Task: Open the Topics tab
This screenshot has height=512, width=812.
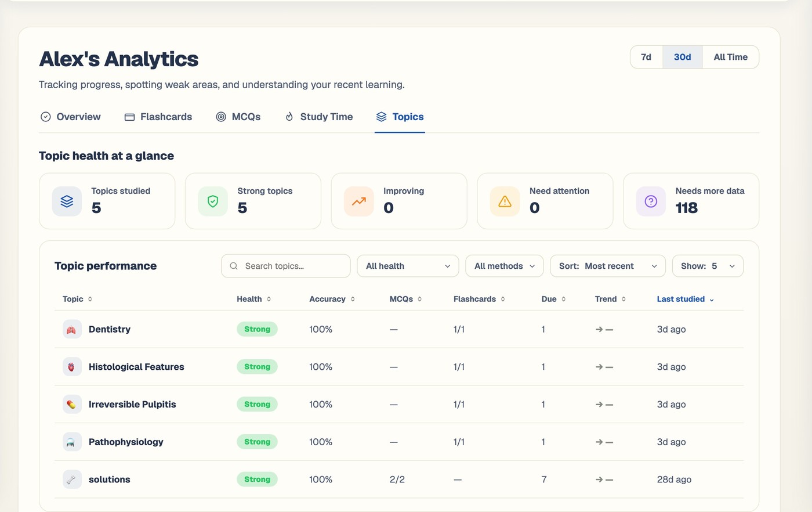Action: pyautogui.click(x=400, y=117)
